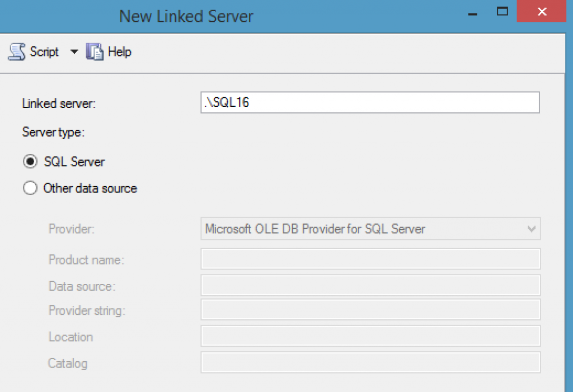The height and width of the screenshot is (392, 573).
Task: Open the Provider combo box
Action: [x=369, y=229]
